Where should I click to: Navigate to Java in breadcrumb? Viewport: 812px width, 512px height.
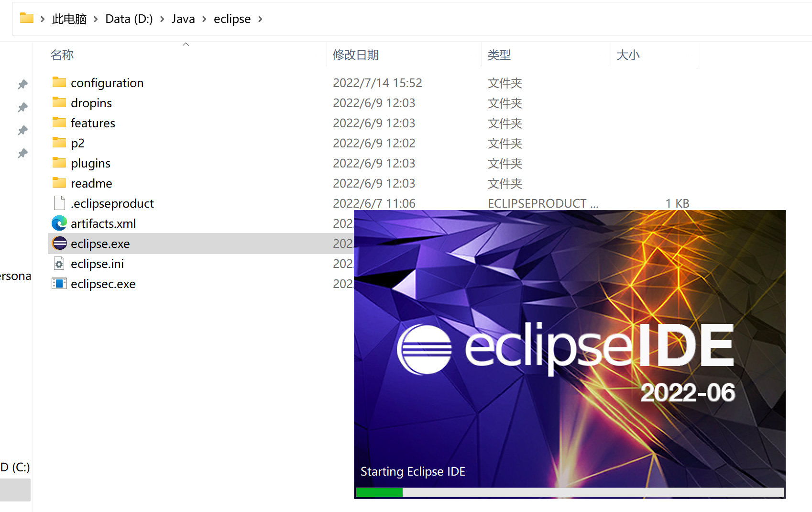point(183,19)
